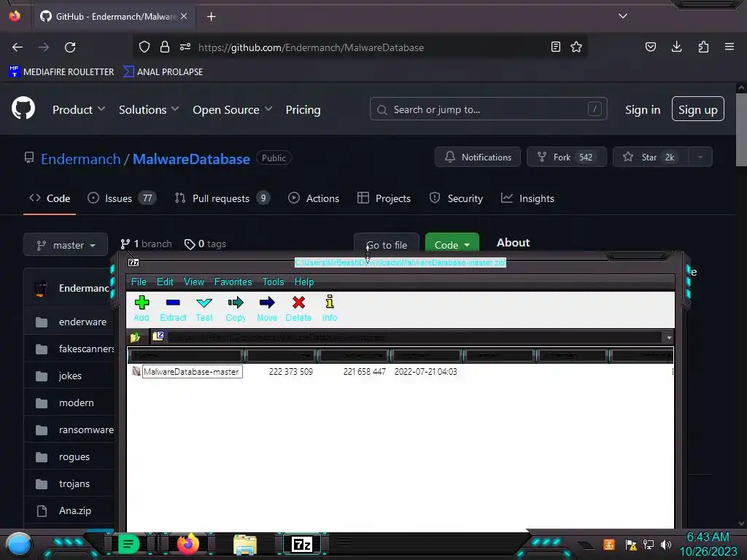747x560 pixels.
Task: Open the Insights tab
Action: point(527,198)
